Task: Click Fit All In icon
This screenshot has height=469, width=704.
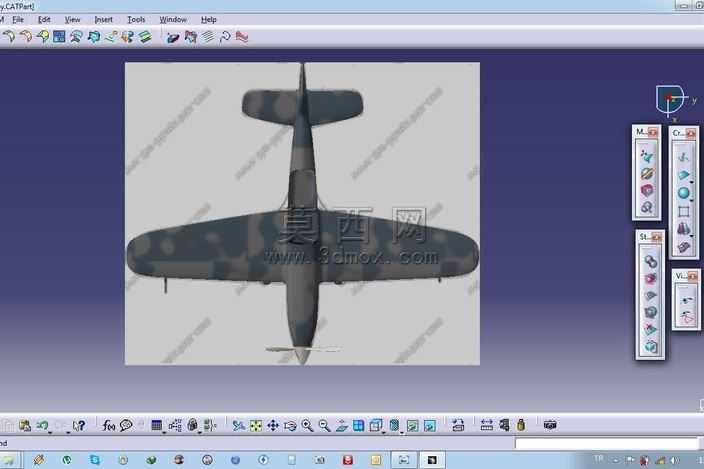Action: [256, 425]
